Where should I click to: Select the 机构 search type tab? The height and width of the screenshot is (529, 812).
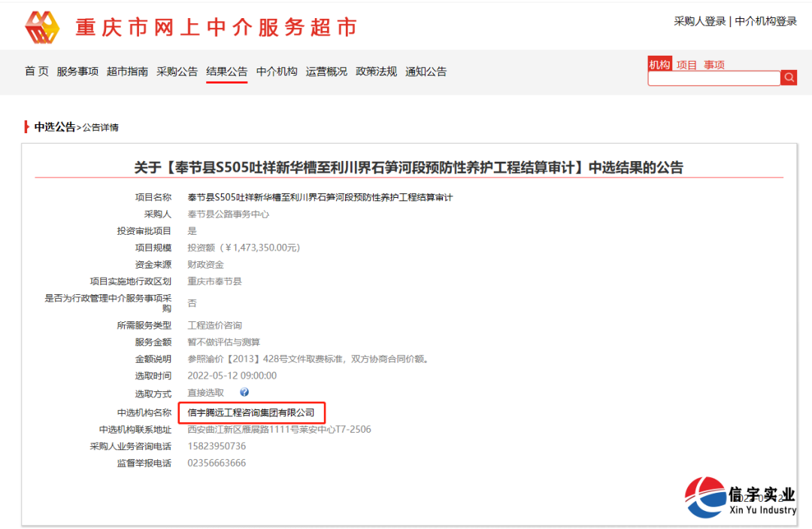point(659,65)
